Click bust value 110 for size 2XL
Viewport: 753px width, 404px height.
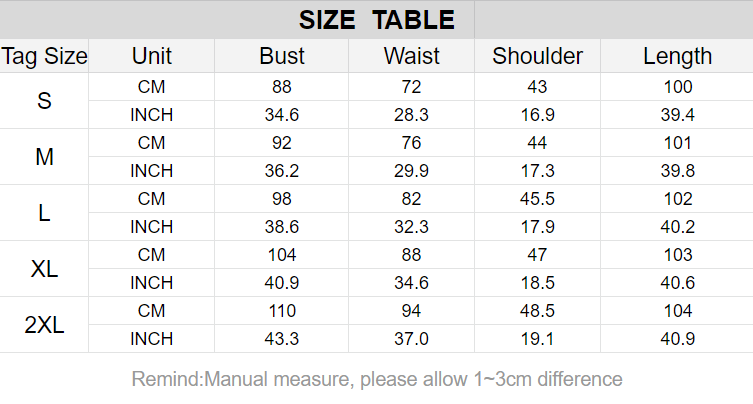click(x=282, y=311)
